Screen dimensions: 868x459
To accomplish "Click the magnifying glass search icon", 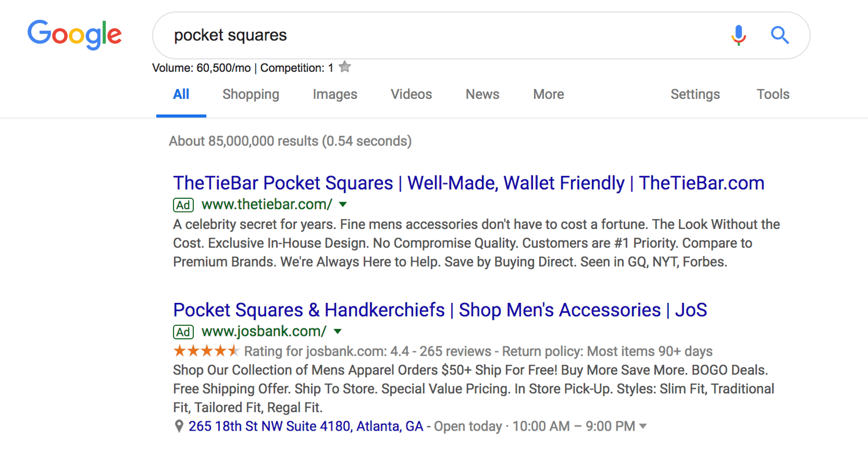I will pyautogui.click(x=780, y=35).
